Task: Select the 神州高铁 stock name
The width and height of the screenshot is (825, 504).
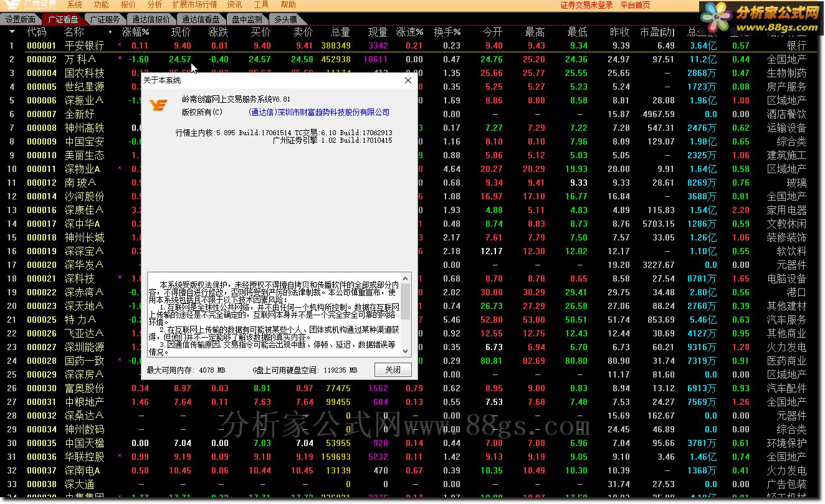Action: (x=84, y=128)
